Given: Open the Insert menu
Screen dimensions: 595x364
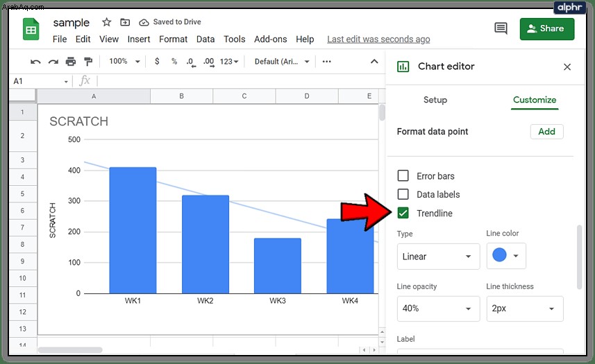Looking at the screenshot, I should [x=138, y=40].
